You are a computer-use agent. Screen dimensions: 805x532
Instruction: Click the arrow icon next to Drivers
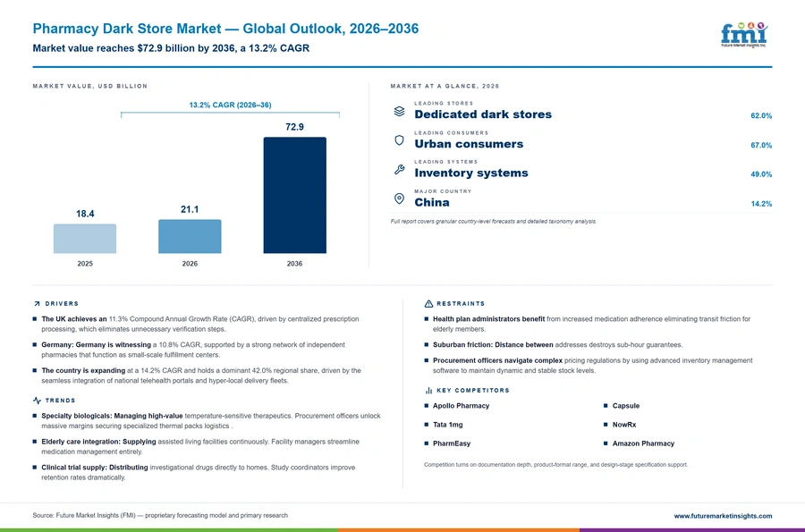pos(37,304)
